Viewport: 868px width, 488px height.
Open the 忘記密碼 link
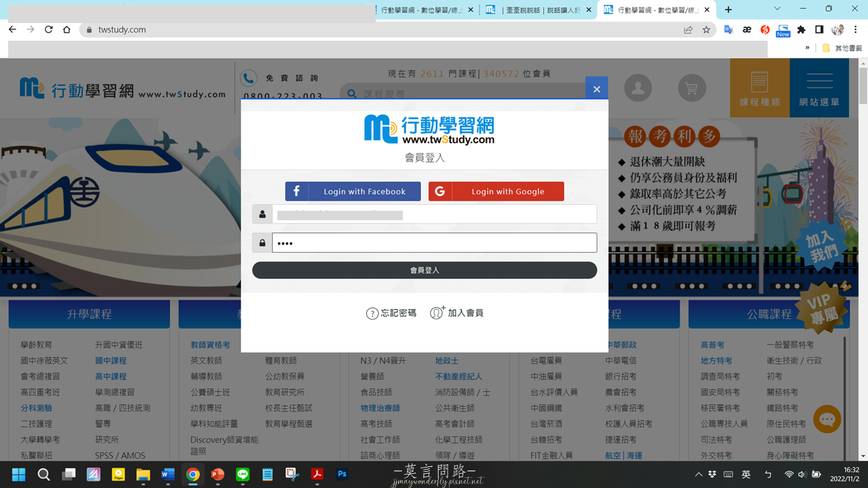391,313
